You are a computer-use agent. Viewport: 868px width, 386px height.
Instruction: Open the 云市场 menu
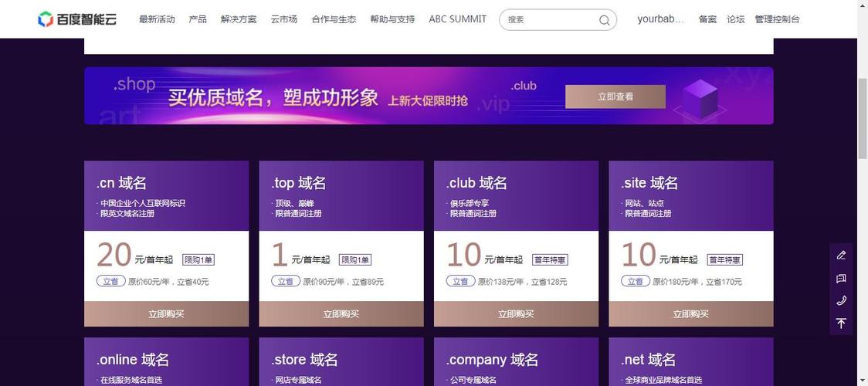click(x=284, y=19)
